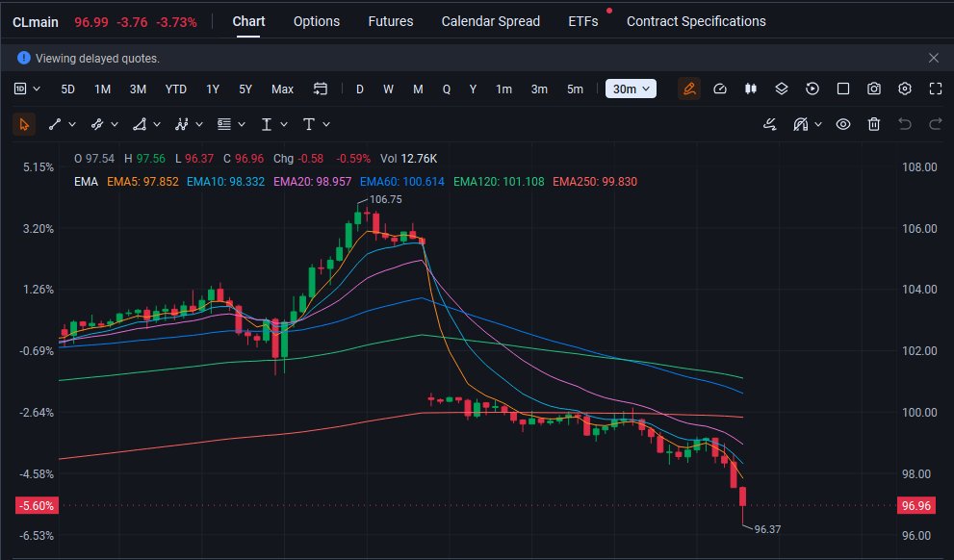Switch to 3m interval
This screenshot has height=560, width=954.
(539, 89)
